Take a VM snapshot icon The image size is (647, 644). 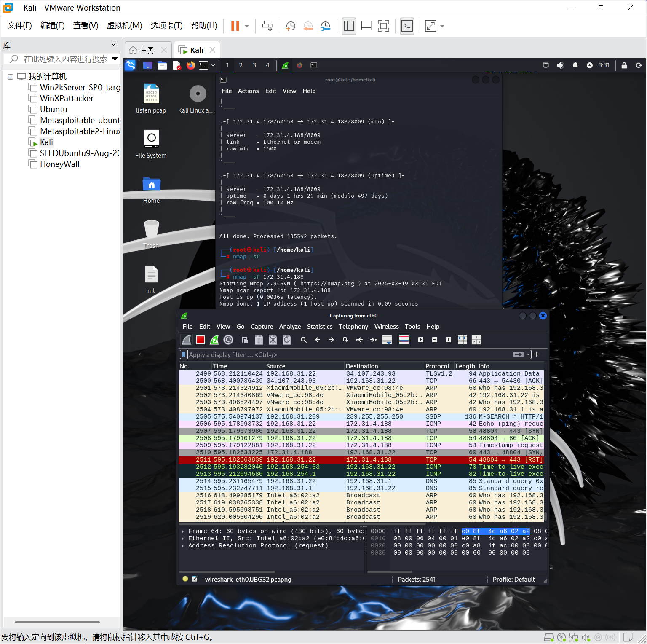[291, 26]
